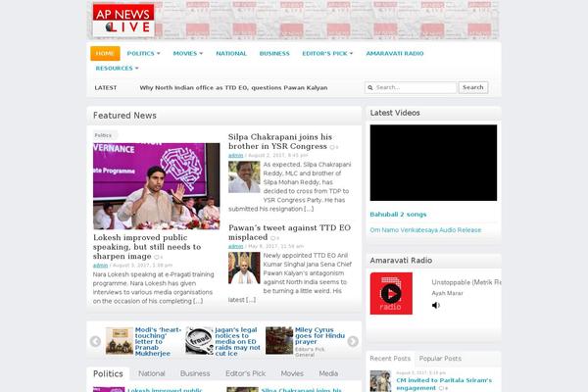Open comments bubble on CM invited post

tap(443, 388)
